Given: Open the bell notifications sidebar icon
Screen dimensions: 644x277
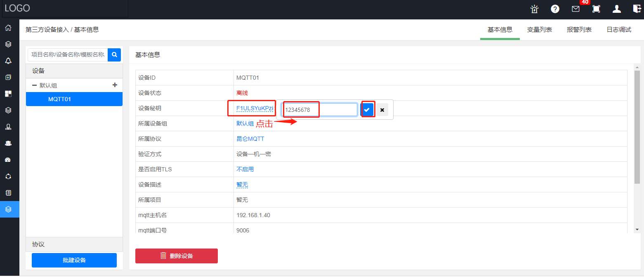Looking at the screenshot, I should pos(8,61).
